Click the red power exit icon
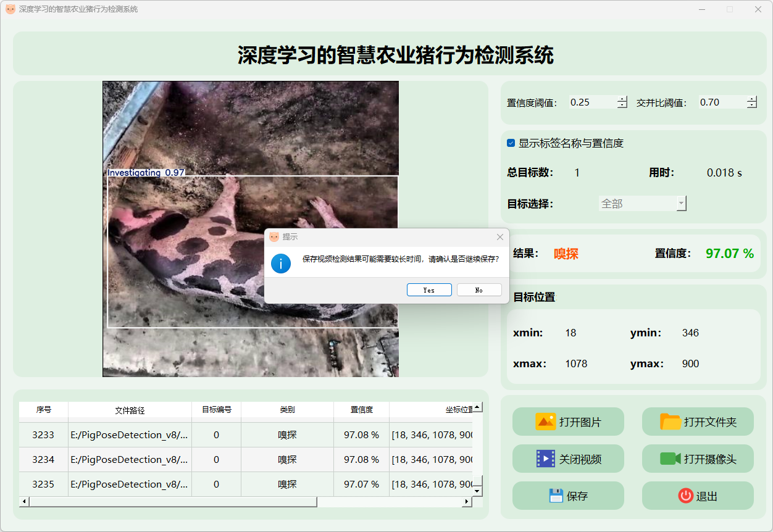Screen dimensions: 773x532 [x=685, y=496]
